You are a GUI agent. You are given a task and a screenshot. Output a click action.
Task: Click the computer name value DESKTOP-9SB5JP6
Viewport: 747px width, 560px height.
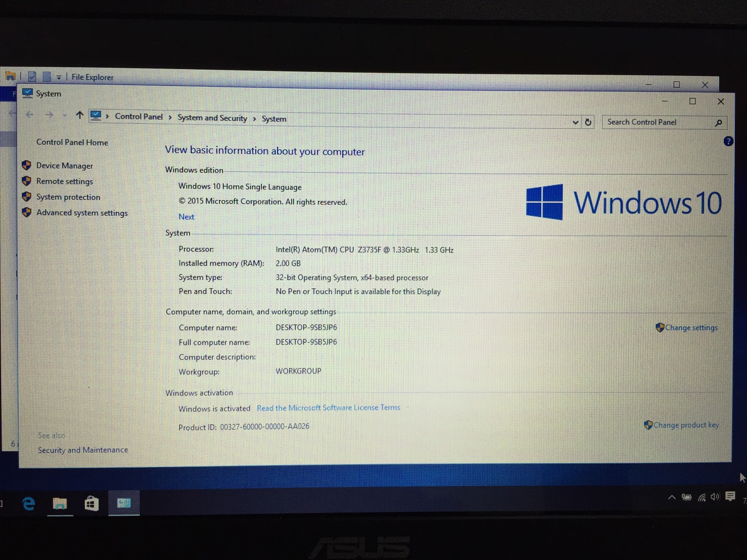[x=306, y=328]
